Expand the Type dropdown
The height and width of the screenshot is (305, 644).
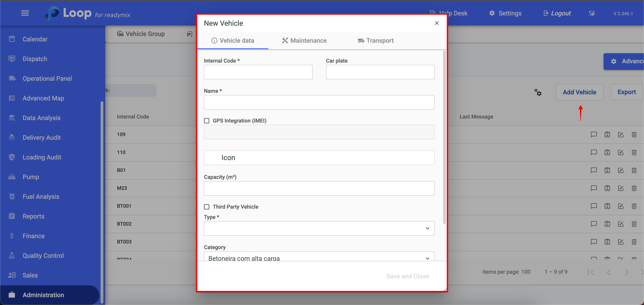[x=319, y=228]
